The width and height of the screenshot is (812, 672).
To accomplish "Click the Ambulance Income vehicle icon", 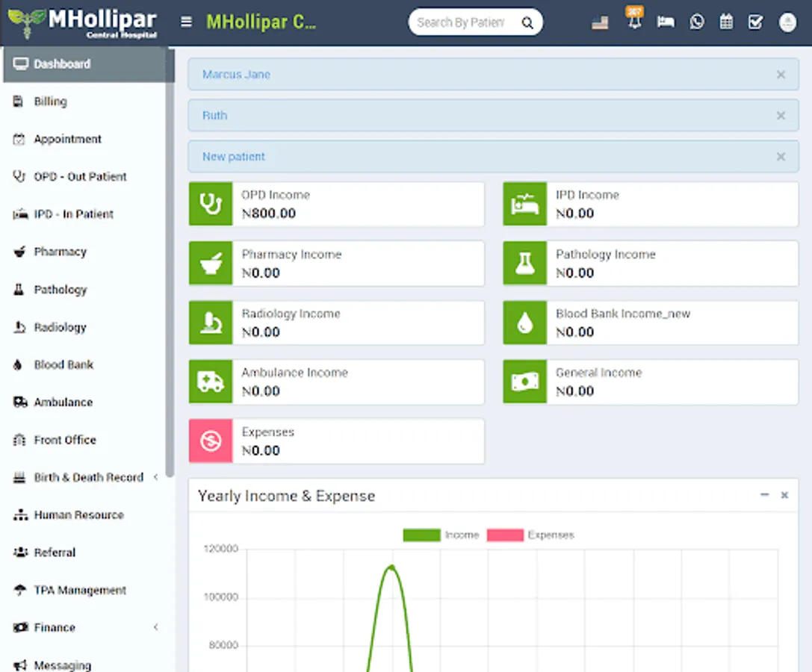I will coord(211,382).
